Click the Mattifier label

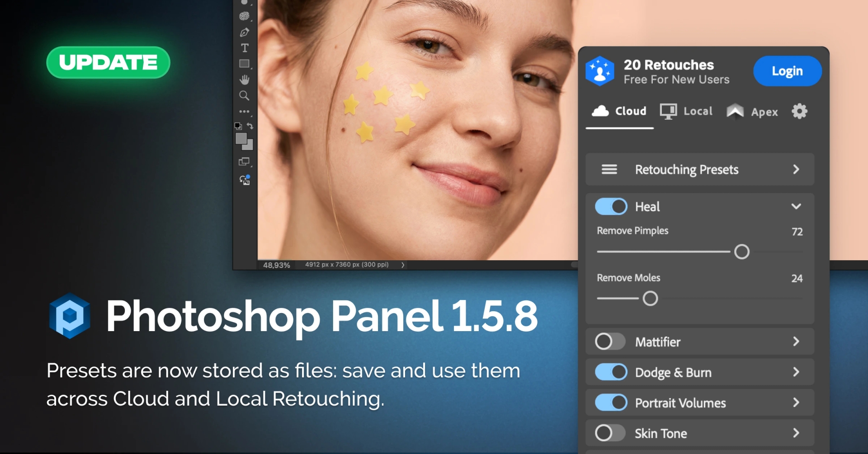(x=658, y=342)
